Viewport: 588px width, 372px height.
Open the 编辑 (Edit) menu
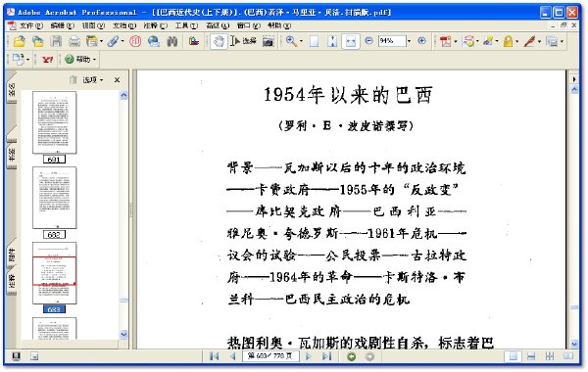(x=63, y=25)
